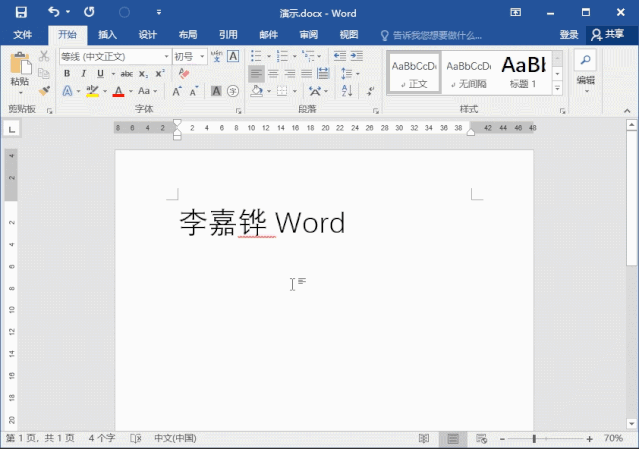Save the document with the floppy icon
This screenshot has height=449, width=639.
[x=21, y=12]
